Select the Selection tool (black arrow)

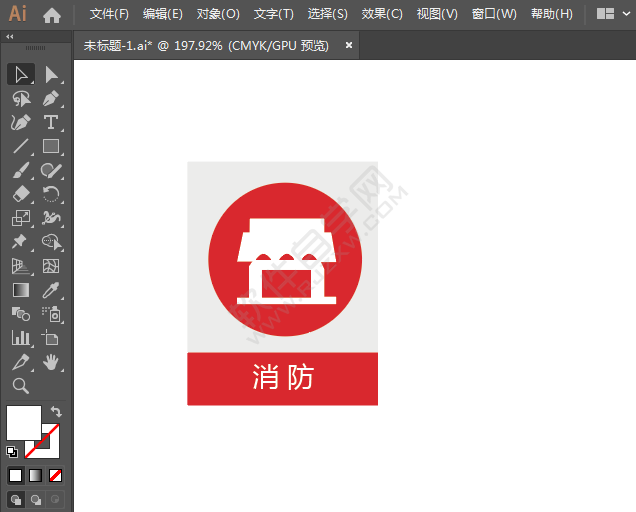pyautogui.click(x=21, y=74)
